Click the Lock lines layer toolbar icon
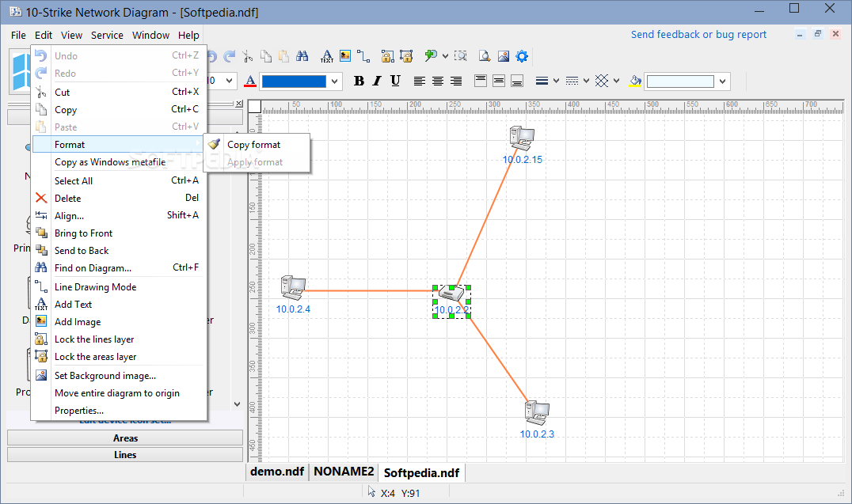Screen dimensions: 852x504 387,56
